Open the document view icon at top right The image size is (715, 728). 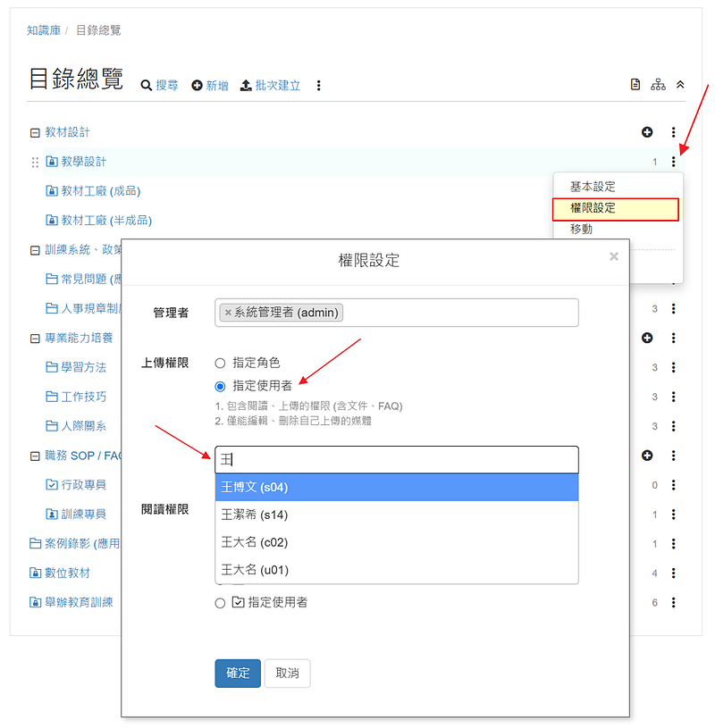click(635, 85)
